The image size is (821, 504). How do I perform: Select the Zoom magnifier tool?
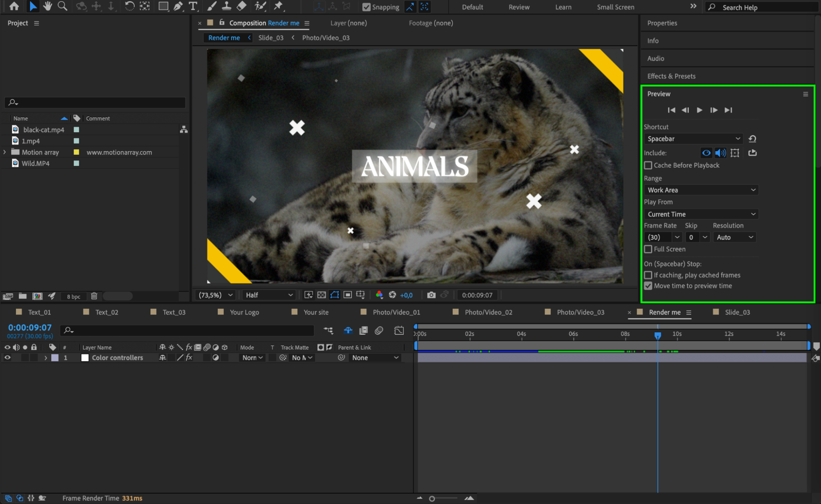(62, 6)
